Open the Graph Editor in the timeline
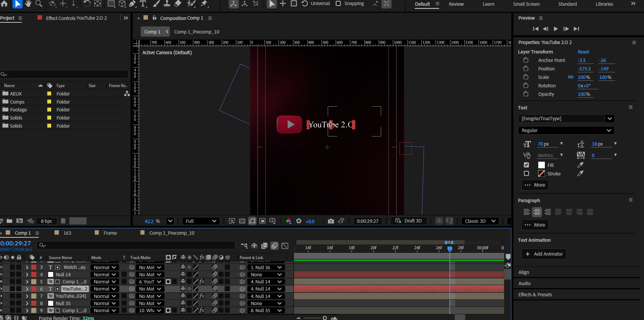The width and height of the screenshot is (644, 320). tap(285, 246)
